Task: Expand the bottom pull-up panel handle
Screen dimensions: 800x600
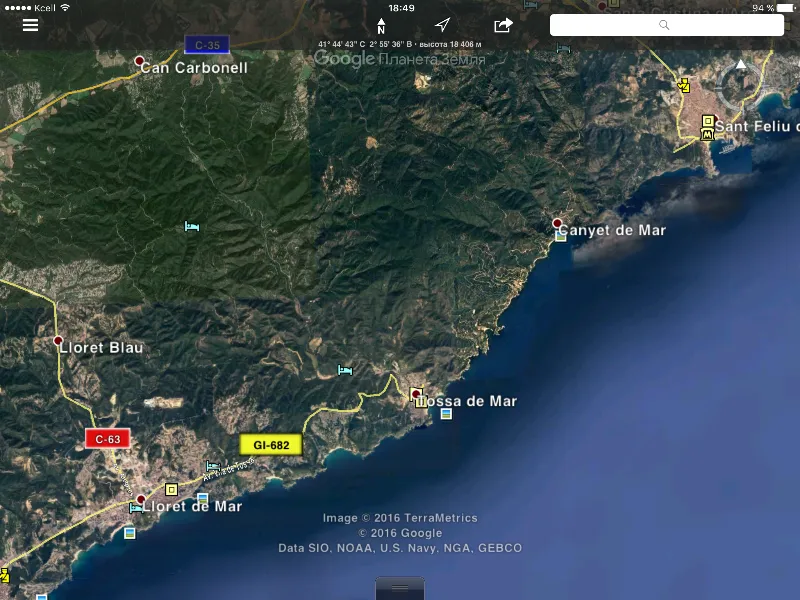Action: [x=400, y=588]
